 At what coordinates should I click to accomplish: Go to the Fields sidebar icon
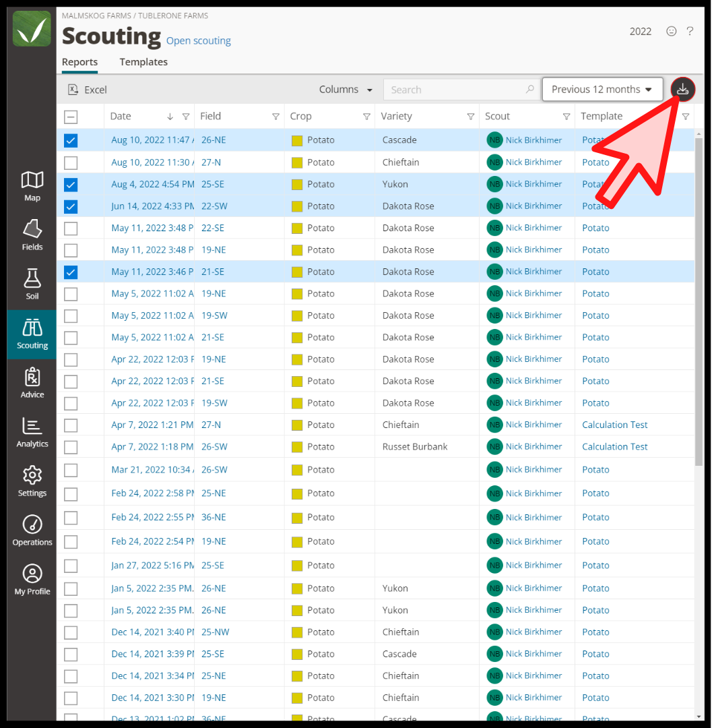32,235
